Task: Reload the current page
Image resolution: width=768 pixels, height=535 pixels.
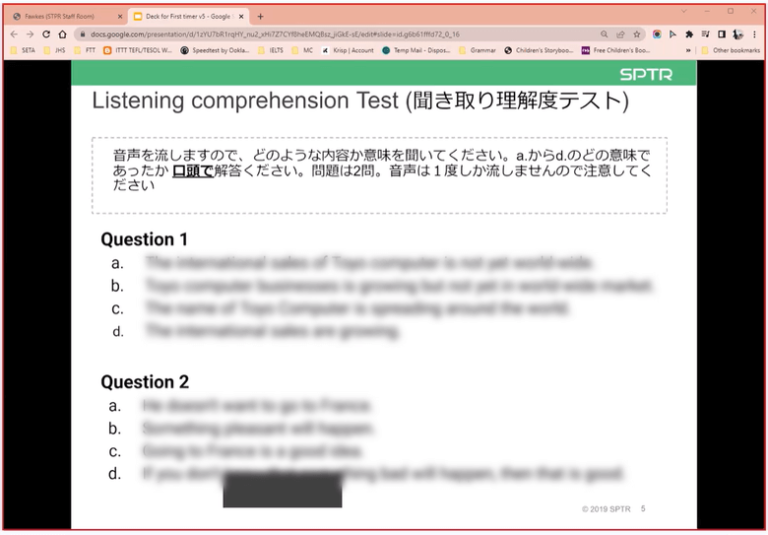Action: [46, 34]
